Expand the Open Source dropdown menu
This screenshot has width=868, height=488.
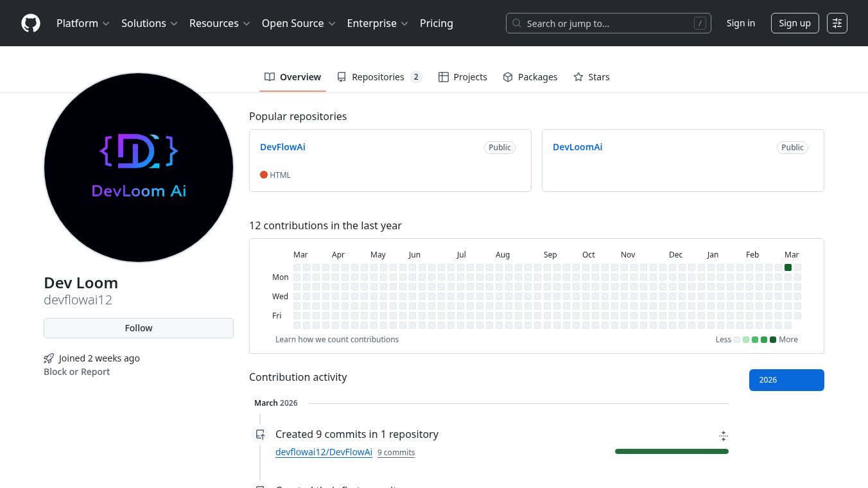tap(299, 23)
